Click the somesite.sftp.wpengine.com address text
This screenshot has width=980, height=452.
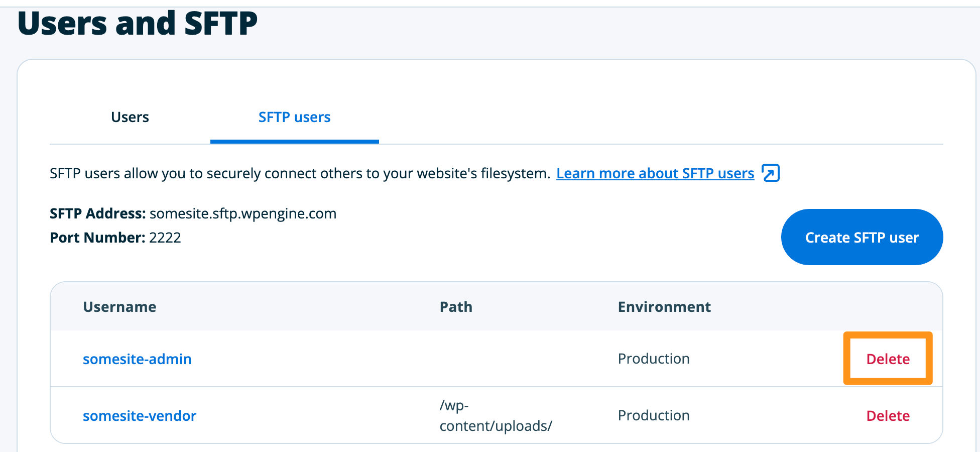243,213
